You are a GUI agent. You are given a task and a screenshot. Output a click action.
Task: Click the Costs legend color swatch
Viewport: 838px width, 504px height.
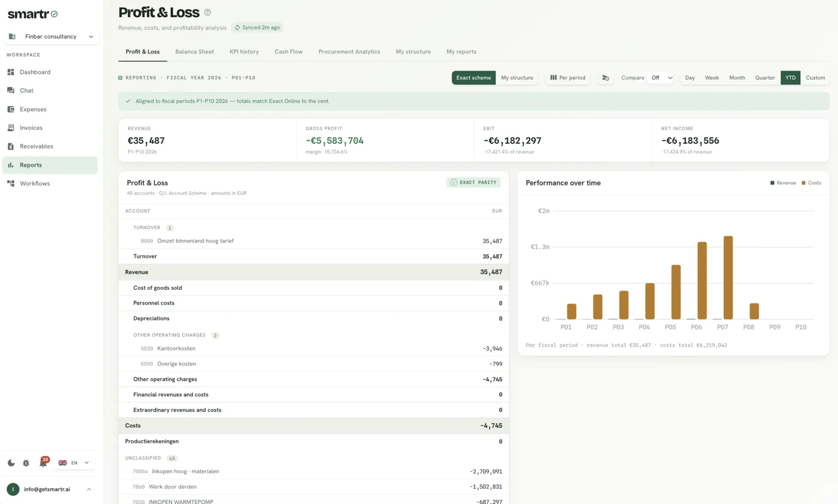click(803, 183)
